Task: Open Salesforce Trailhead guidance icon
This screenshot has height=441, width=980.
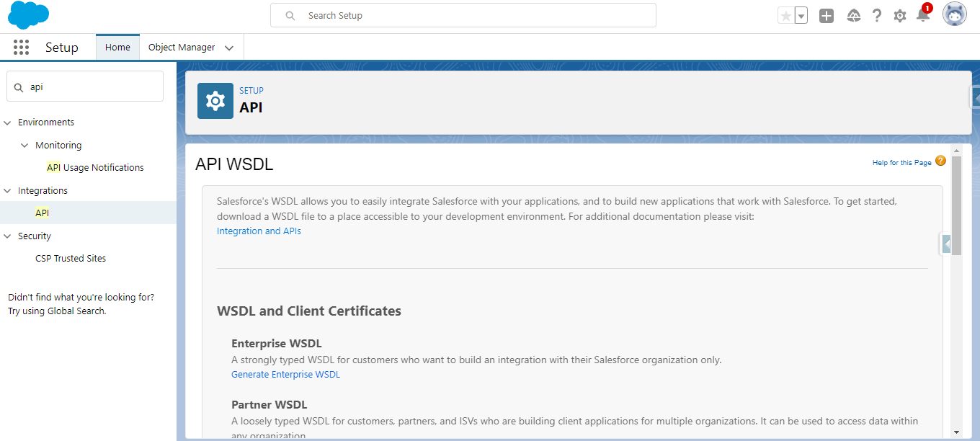Action: coord(854,16)
